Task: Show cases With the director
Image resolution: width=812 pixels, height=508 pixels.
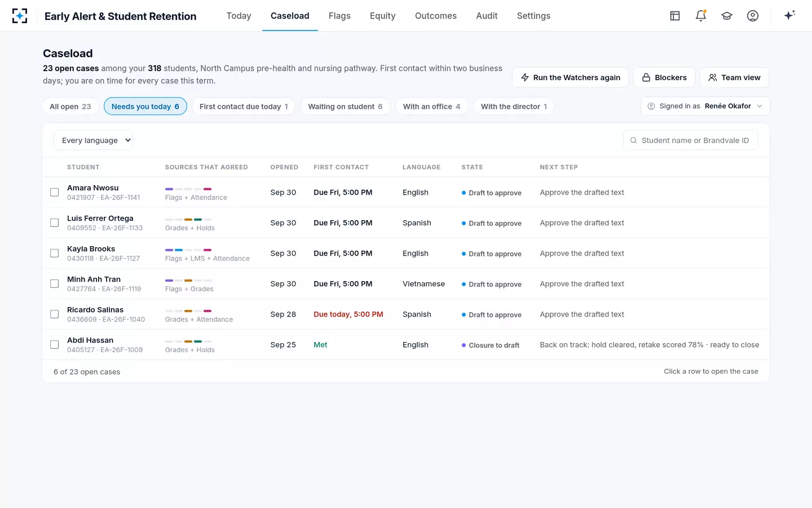Action: (514, 106)
